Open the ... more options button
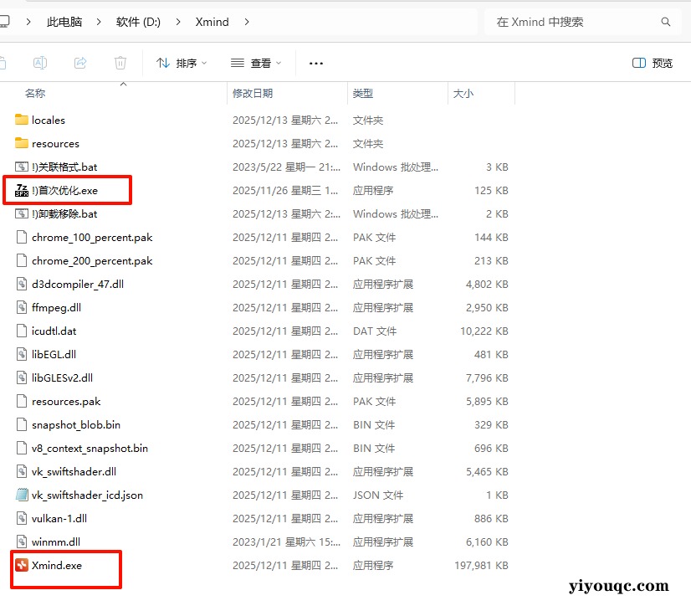The height and width of the screenshot is (616, 691). [x=315, y=63]
